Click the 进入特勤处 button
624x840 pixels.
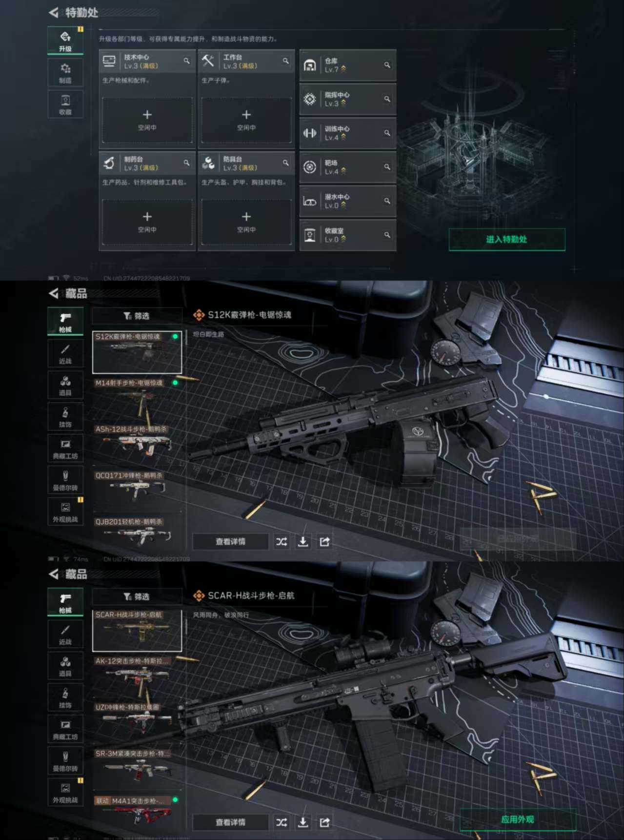coord(507,239)
